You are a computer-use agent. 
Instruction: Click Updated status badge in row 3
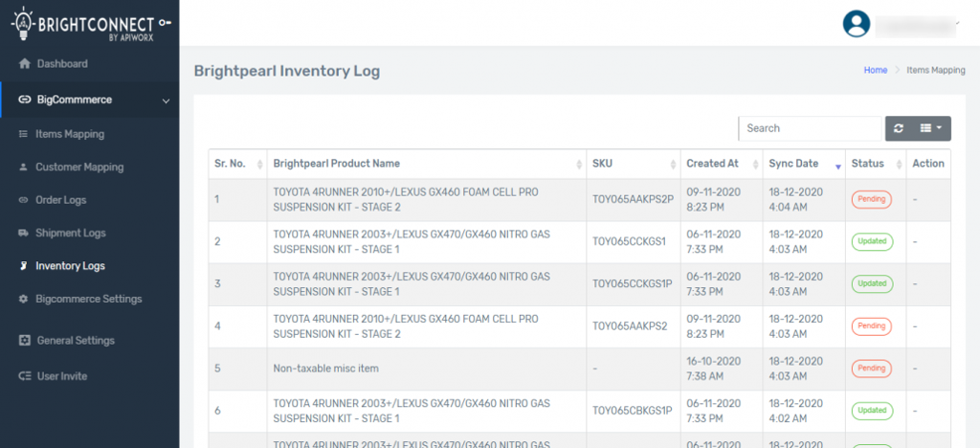click(x=872, y=283)
